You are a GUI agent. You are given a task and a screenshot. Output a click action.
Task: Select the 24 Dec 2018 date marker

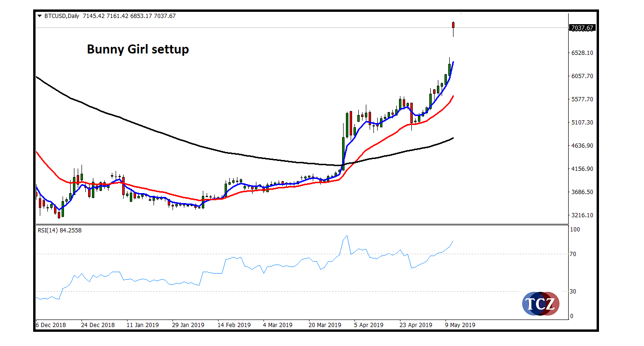(98, 325)
